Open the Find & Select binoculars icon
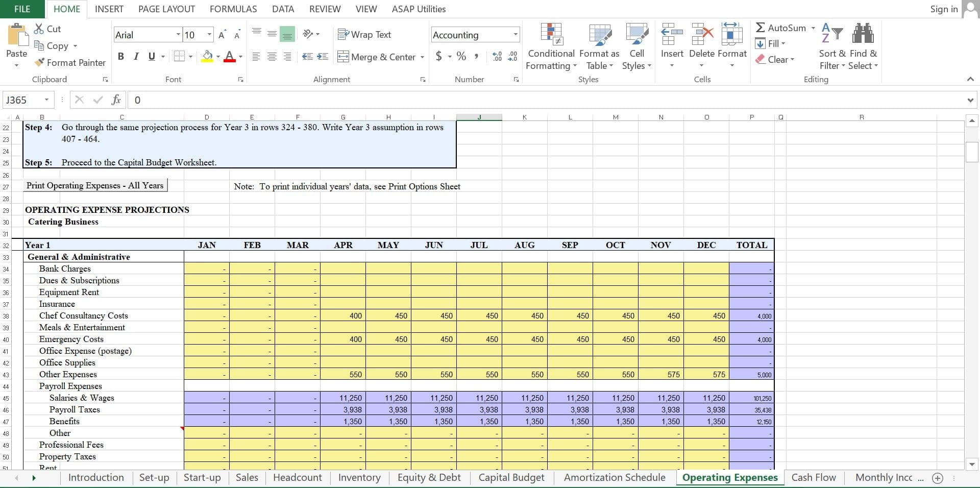980x488 pixels. coord(863,35)
